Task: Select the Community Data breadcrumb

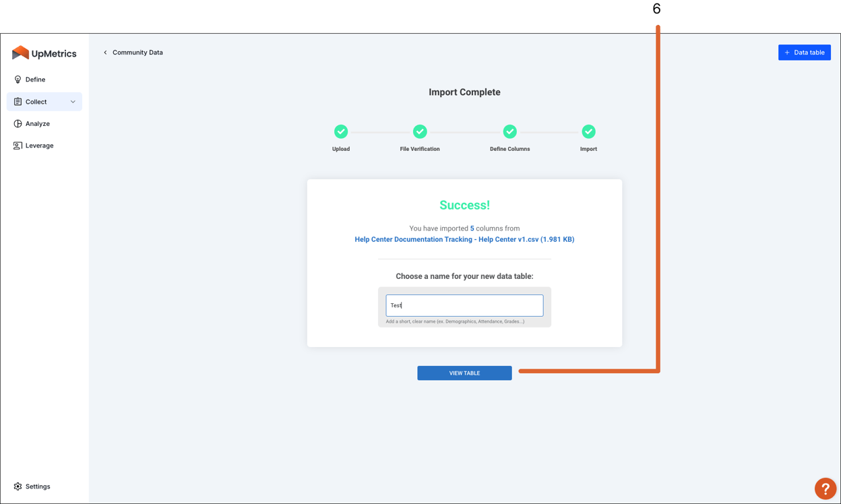Action: (137, 52)
